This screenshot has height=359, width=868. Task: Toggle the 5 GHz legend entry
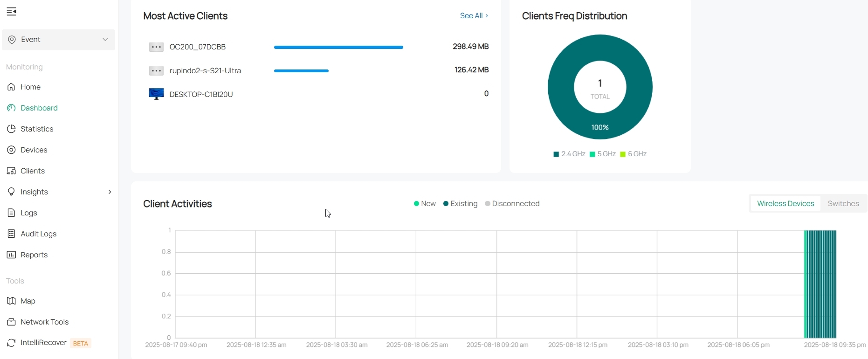coord(603,154)
